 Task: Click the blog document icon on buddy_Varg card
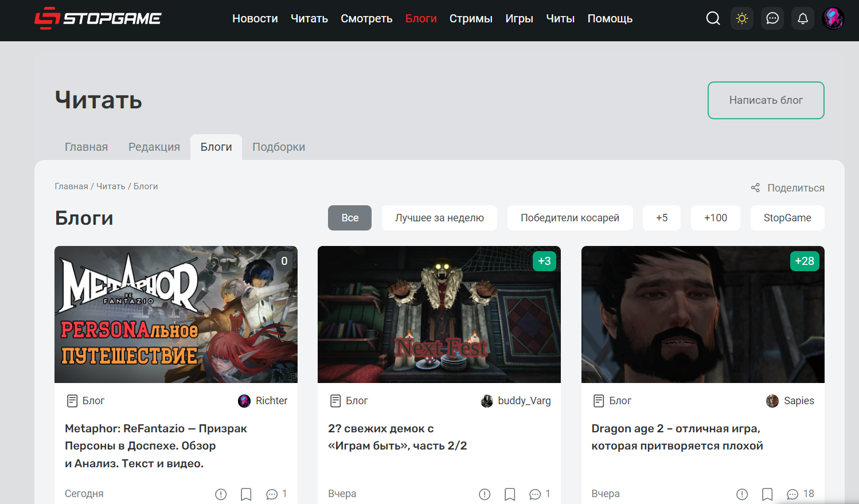(335, 401)
